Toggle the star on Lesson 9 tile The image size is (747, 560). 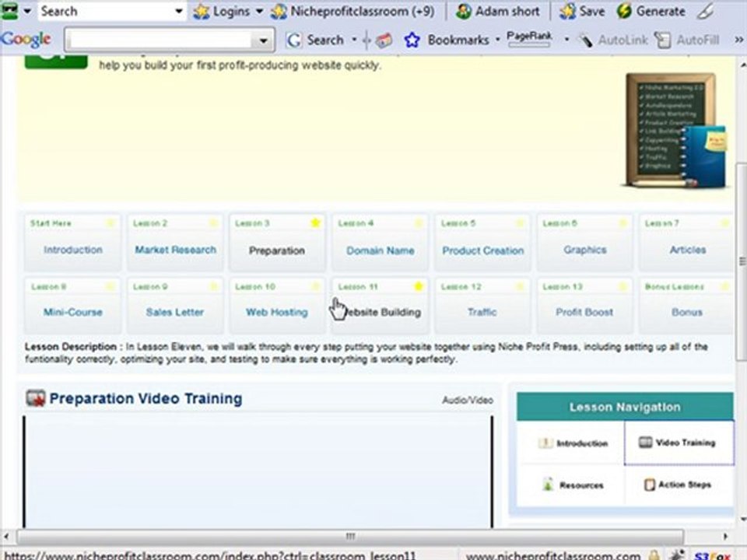point(213,286)
